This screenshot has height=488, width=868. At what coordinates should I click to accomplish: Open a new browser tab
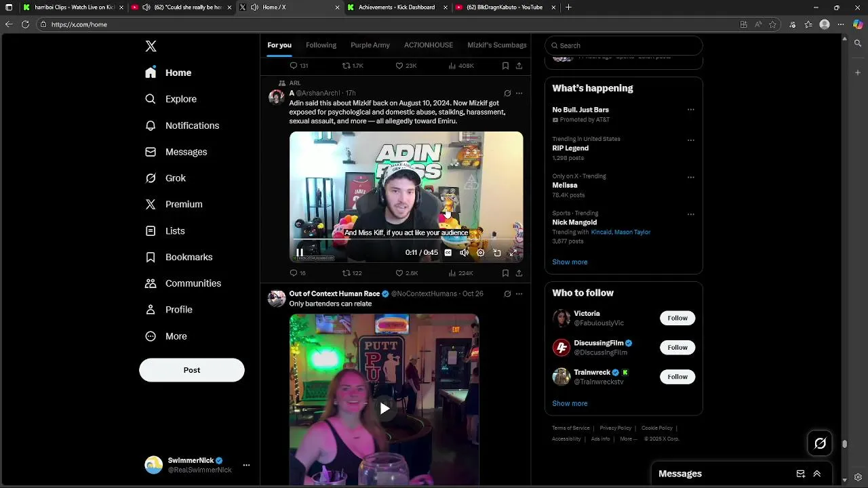coord(568,7)
